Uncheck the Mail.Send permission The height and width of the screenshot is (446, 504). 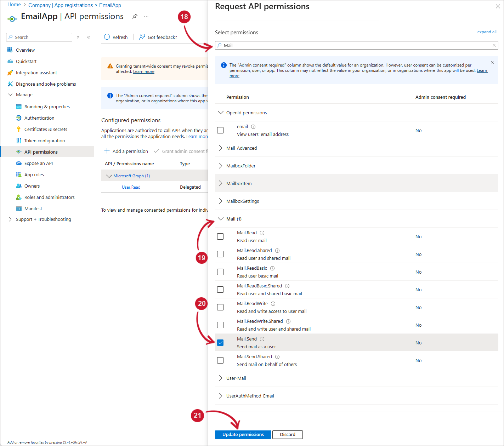(220, 342)
